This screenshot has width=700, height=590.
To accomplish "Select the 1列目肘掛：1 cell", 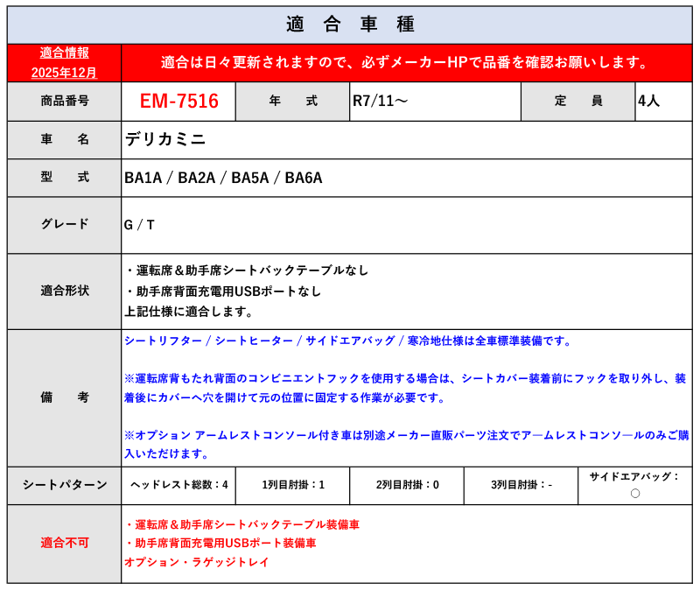I will 292,485.
